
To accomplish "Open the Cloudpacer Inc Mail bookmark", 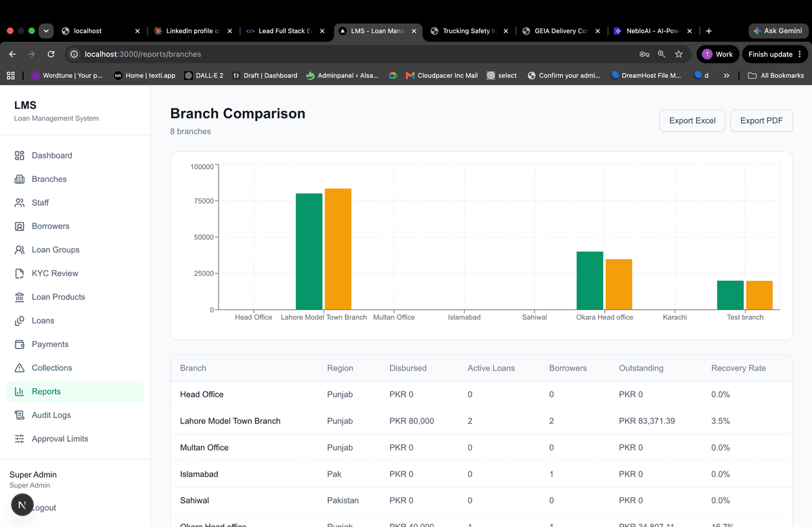I will [441, 76].
